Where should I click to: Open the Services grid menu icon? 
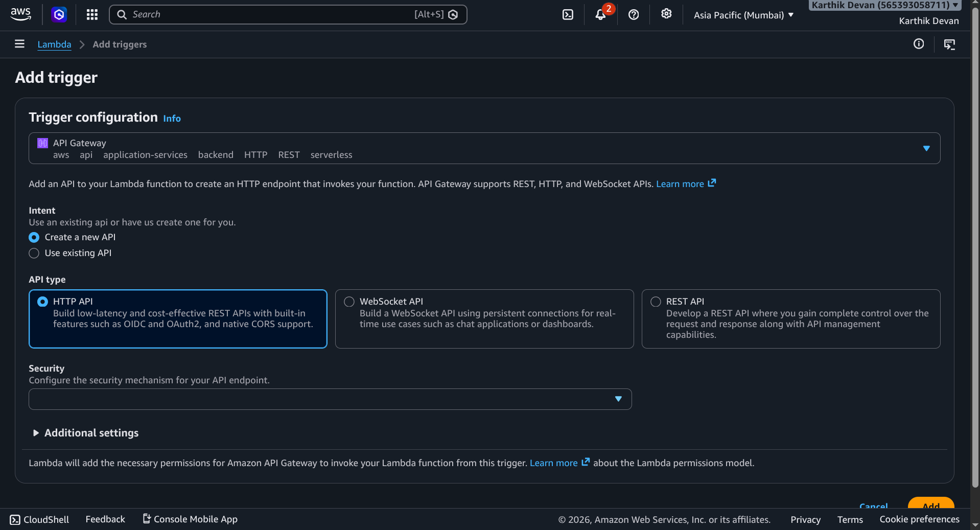tap(92, 14)
